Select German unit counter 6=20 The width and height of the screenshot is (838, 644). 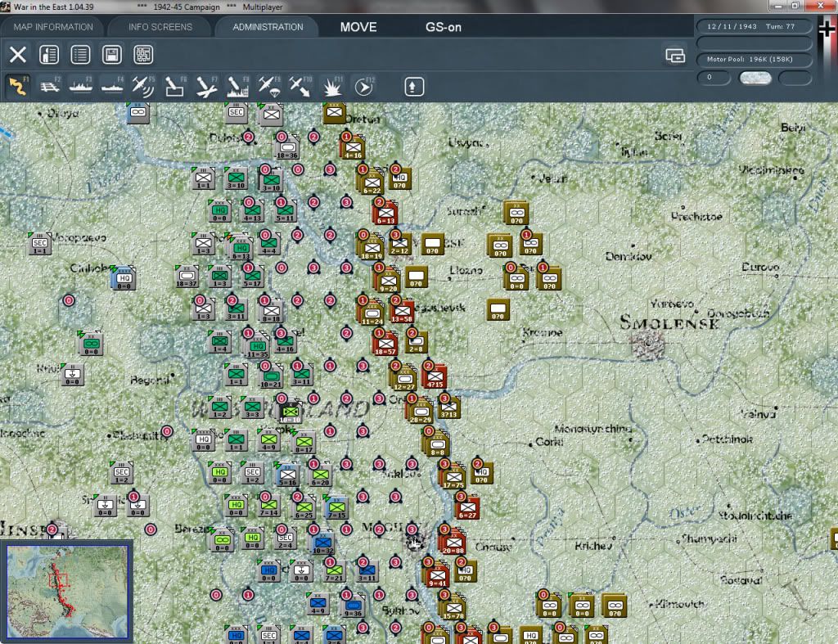pyautogui.click(x=320, y=475)
